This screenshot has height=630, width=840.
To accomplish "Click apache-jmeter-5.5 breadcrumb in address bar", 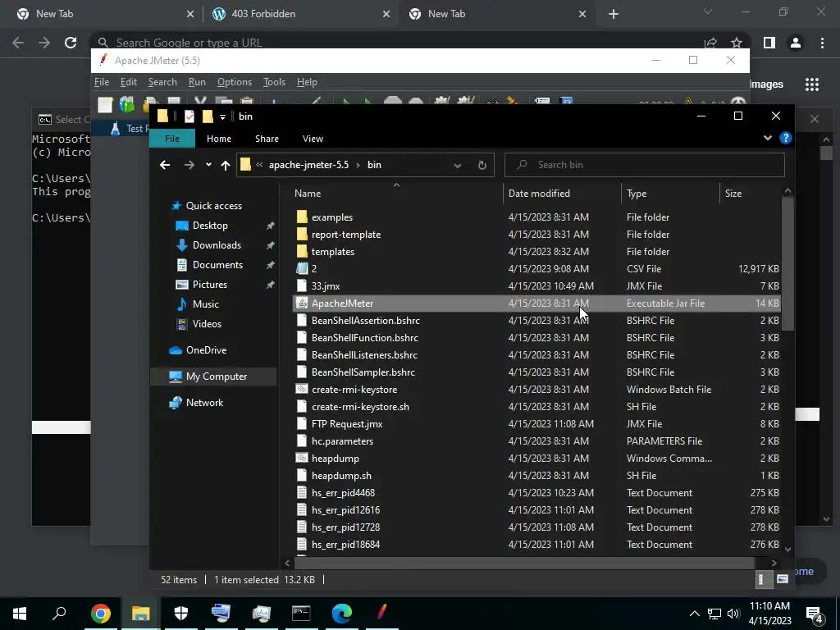I will click(x=308, y=165).
